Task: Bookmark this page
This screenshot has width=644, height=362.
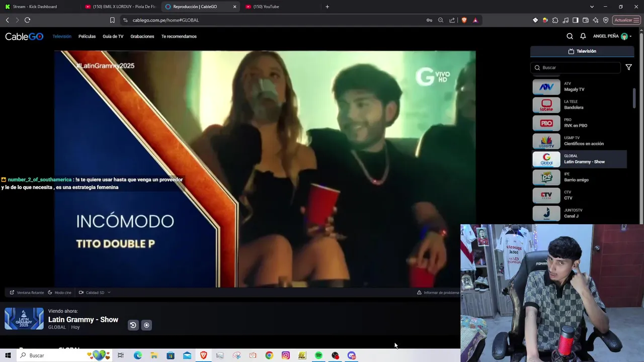Action: coord(112,20)
